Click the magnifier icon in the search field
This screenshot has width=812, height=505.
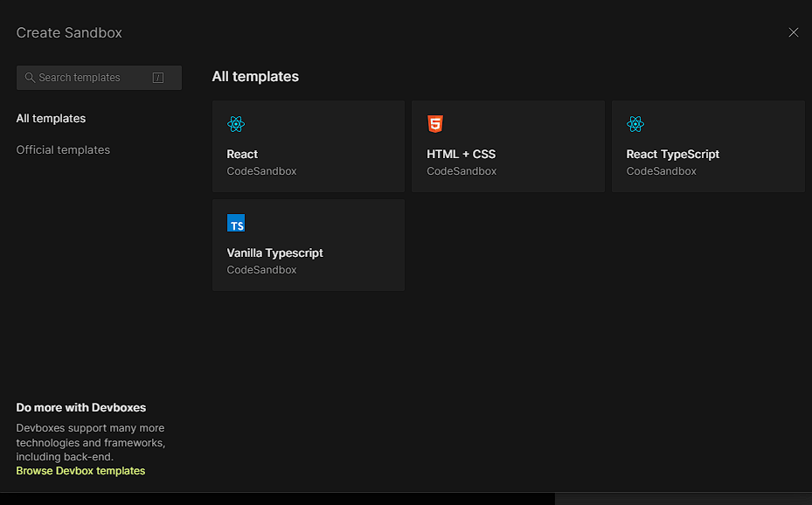29,77
